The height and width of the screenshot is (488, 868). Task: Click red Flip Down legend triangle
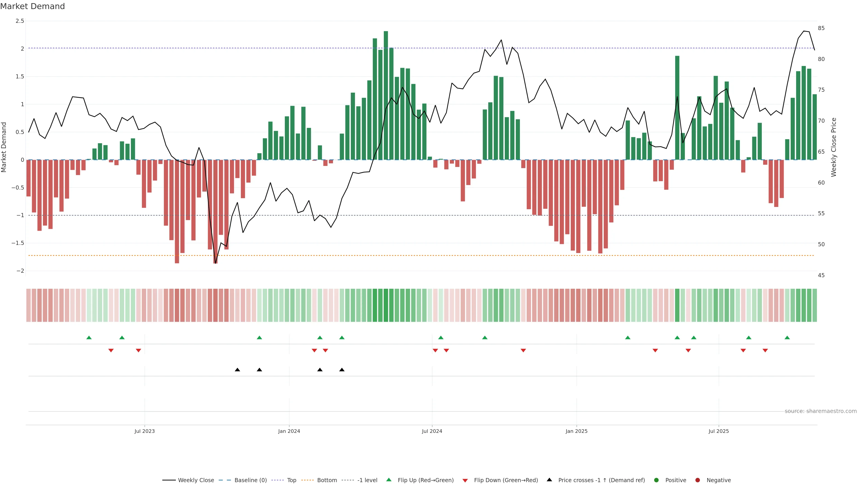pos(465,480)
